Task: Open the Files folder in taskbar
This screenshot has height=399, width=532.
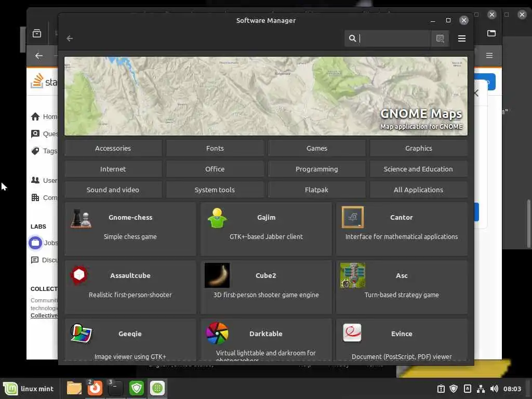Action: pos(74,388)
